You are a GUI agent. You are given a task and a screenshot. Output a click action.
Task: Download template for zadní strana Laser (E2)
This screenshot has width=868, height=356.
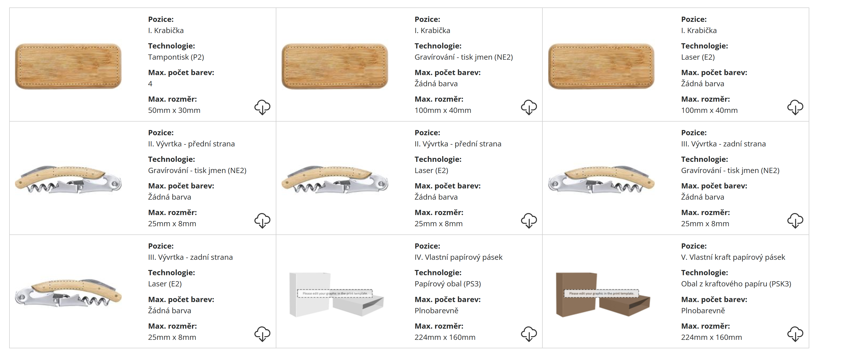(x=262, y=334)
